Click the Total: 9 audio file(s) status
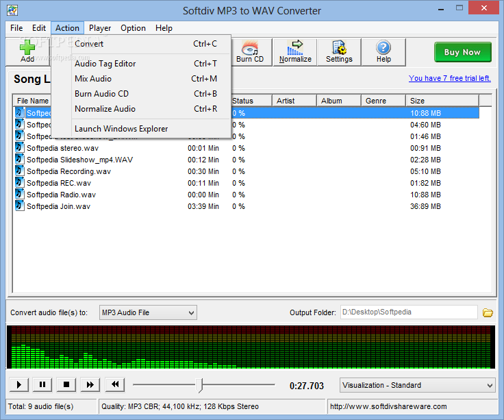This screenshot has height=420, width=504. (41, 406)
